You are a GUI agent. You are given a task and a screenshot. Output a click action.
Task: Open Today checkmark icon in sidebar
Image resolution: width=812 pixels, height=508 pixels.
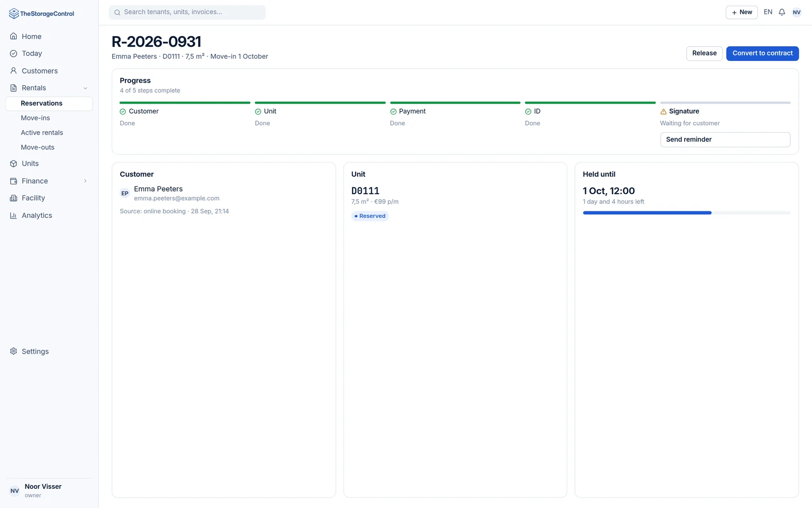[x=14, y=53]
